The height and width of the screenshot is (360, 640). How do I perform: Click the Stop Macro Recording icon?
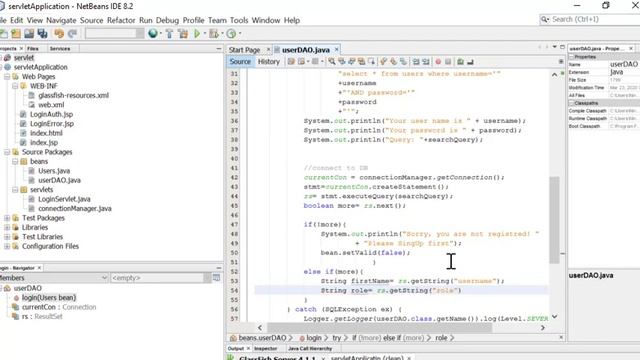(x=448, y=62)
